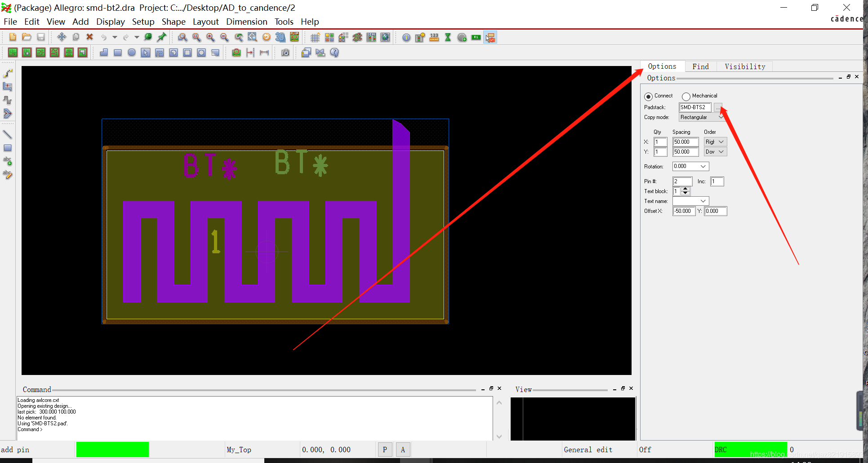Image resolution: width=868 pixels, height=463 pixels.
Task: Open the Undo history dropdown arrow
Action: 115,37
